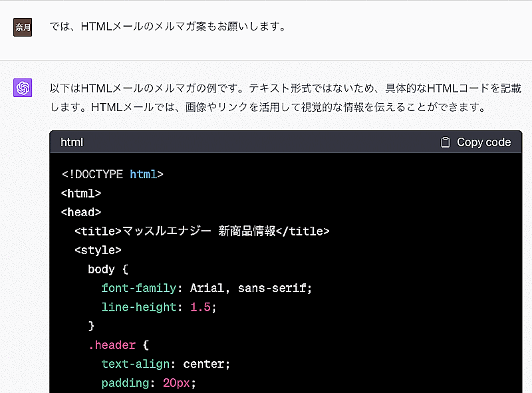
Task: Click the html language label in code header
Action: pyautogui.click(x=72, y=142)
